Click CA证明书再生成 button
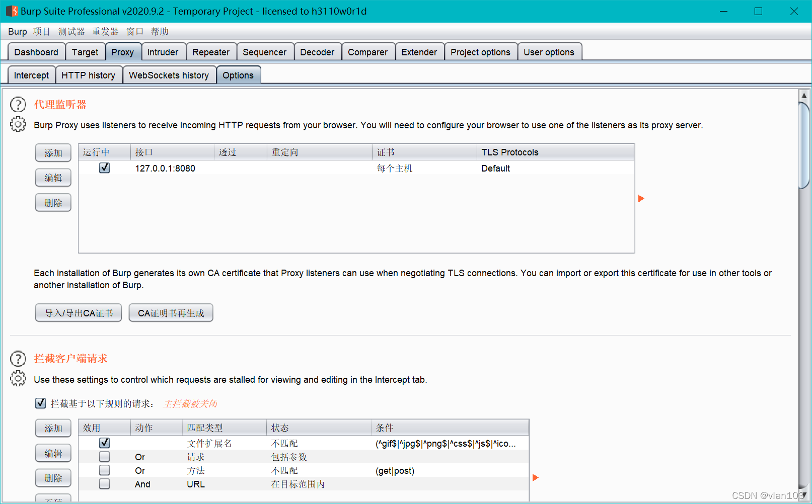This screenshot has width=812, height=504. (x=171, y=313)
